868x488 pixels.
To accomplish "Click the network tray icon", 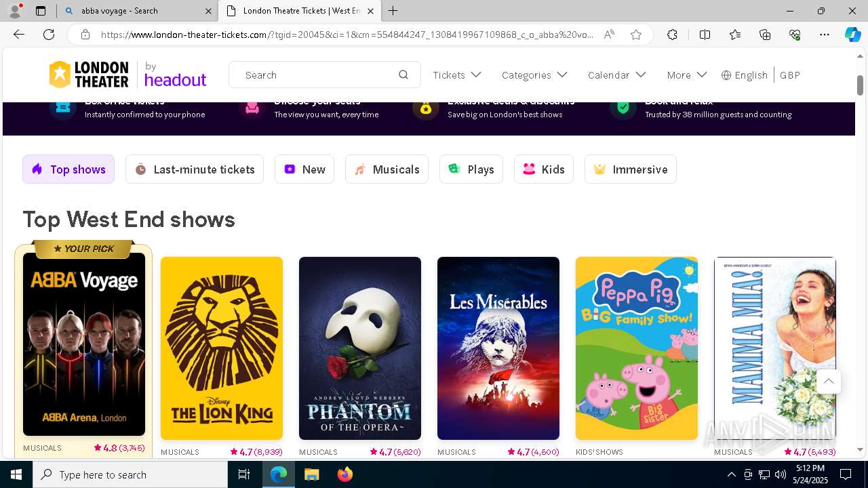I will [x=764, y=474].
